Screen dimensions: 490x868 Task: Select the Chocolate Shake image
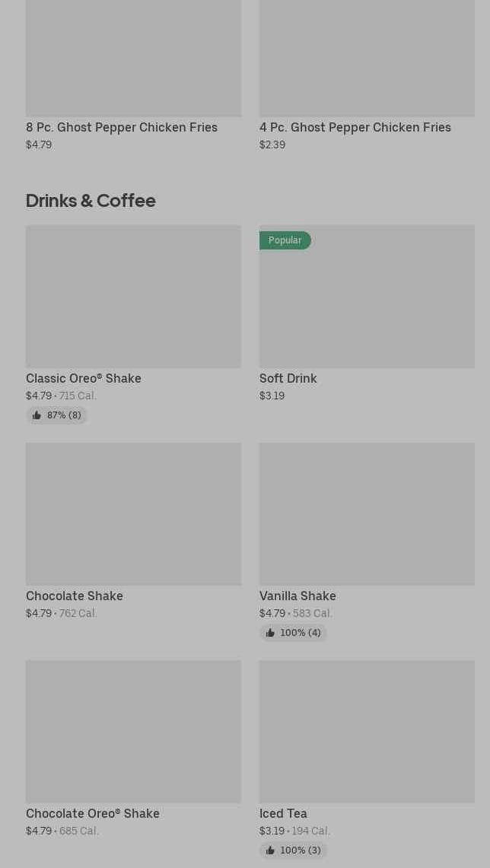click(133, 513)
